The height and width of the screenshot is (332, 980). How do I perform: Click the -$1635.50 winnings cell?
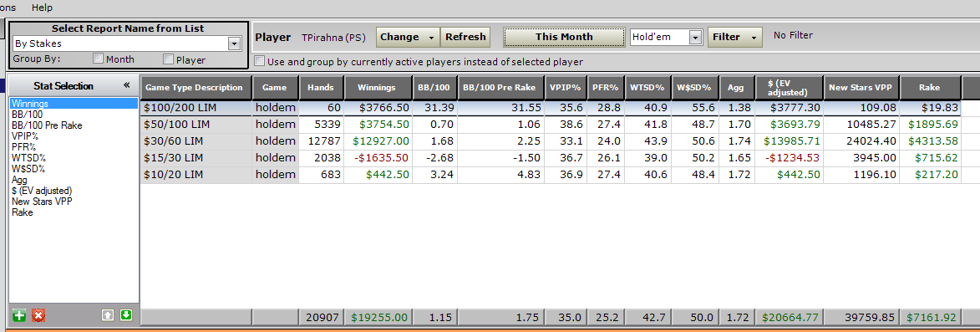(x=378, y=157)
